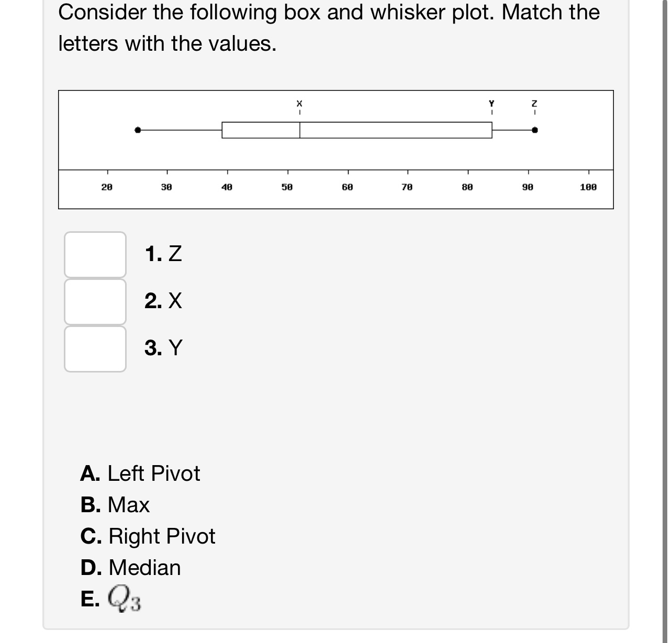
Task: Click the answer box for 2. X
Action: [x=95, y=302]
